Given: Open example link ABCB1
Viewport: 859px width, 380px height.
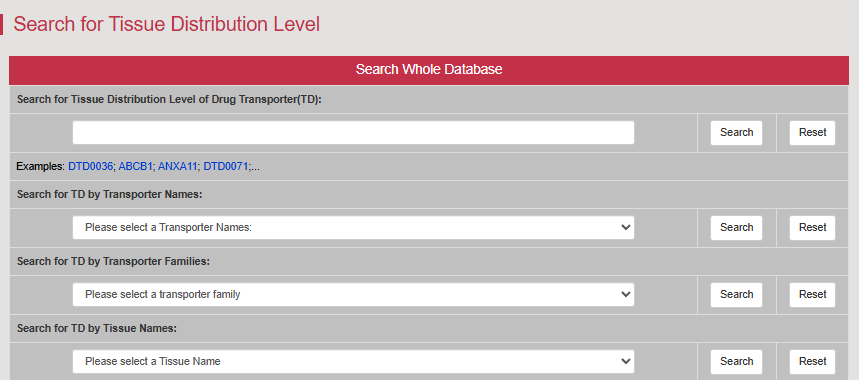Looking at the screenshot, I should (x=135, y=166).
